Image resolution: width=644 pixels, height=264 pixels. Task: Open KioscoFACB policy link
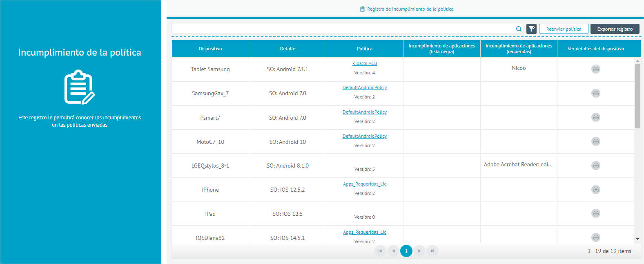click(365, 63)
